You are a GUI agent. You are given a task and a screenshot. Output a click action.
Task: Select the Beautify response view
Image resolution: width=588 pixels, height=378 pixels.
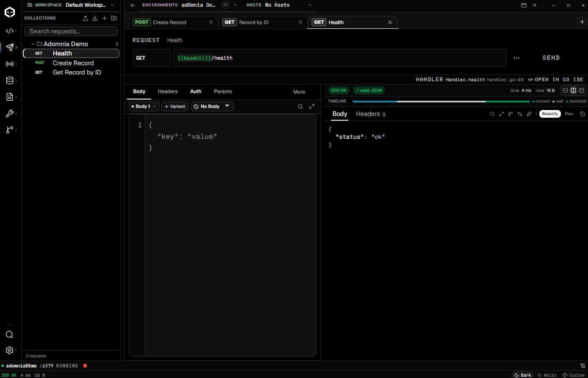[550, 114]
